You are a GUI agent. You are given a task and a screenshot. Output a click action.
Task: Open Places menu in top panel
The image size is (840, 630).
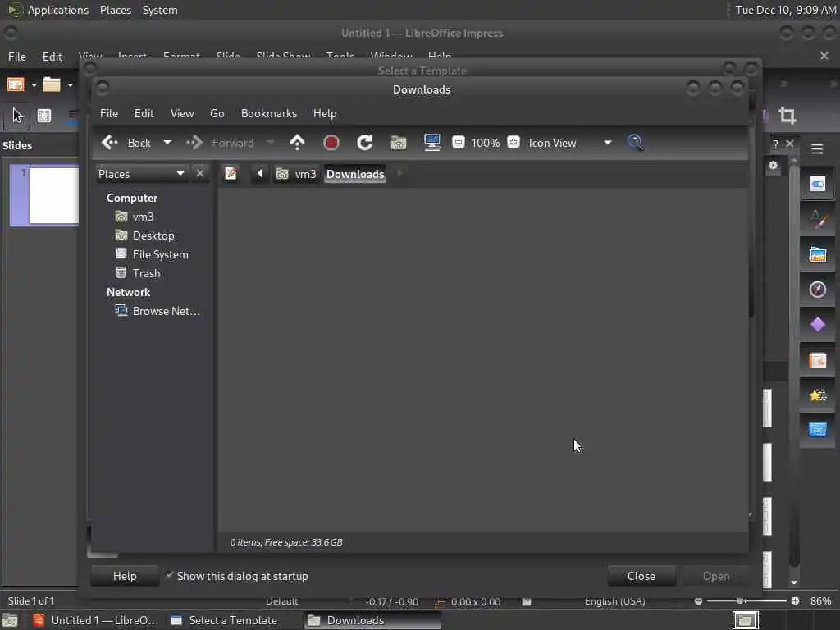(116, 10)
